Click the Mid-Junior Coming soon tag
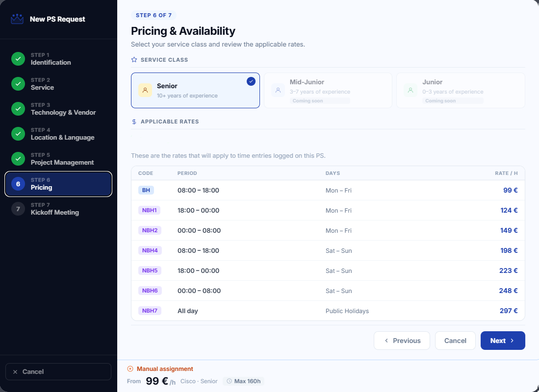 (320, 100)
